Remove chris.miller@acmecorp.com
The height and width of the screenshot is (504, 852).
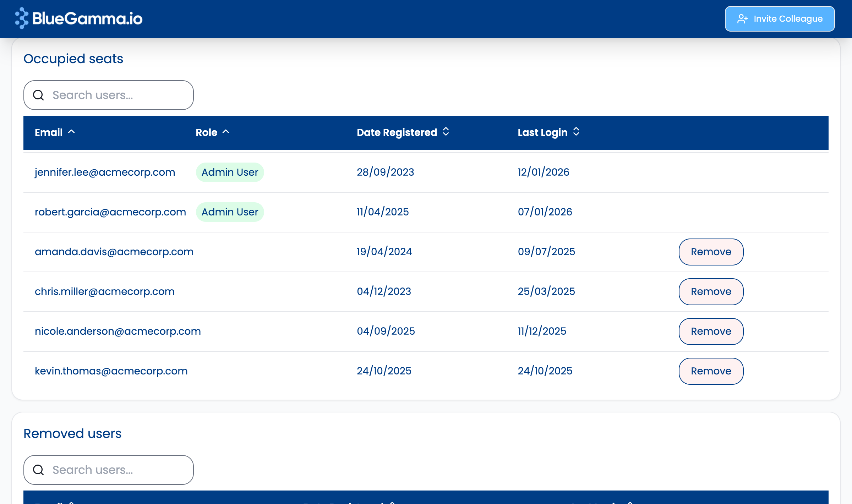[x=711, y=291]
